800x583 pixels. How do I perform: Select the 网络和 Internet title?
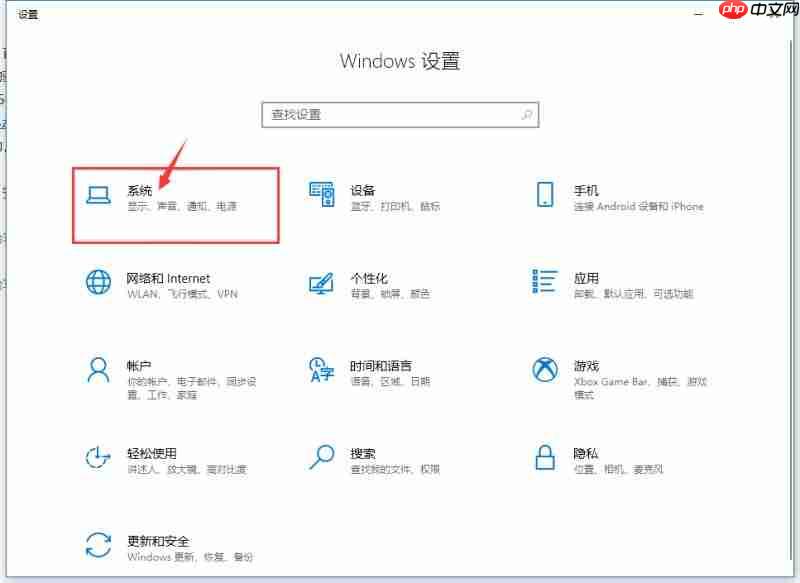168,278
